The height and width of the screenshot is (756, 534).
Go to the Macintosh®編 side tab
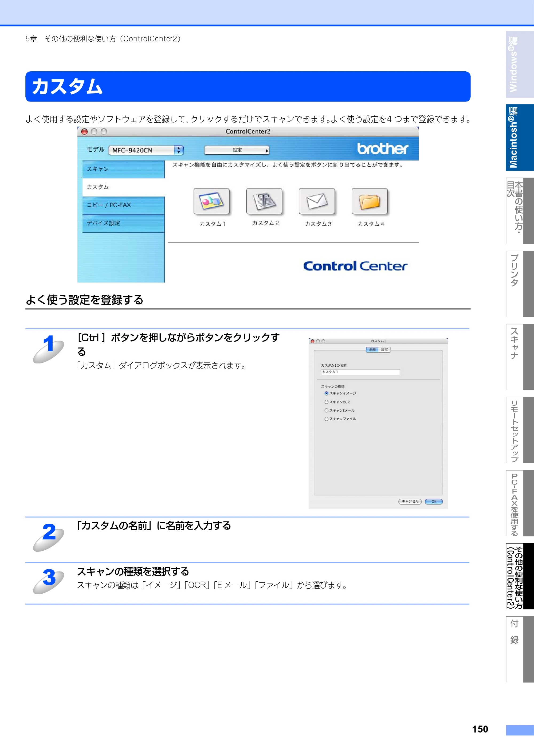coord(520,138)
